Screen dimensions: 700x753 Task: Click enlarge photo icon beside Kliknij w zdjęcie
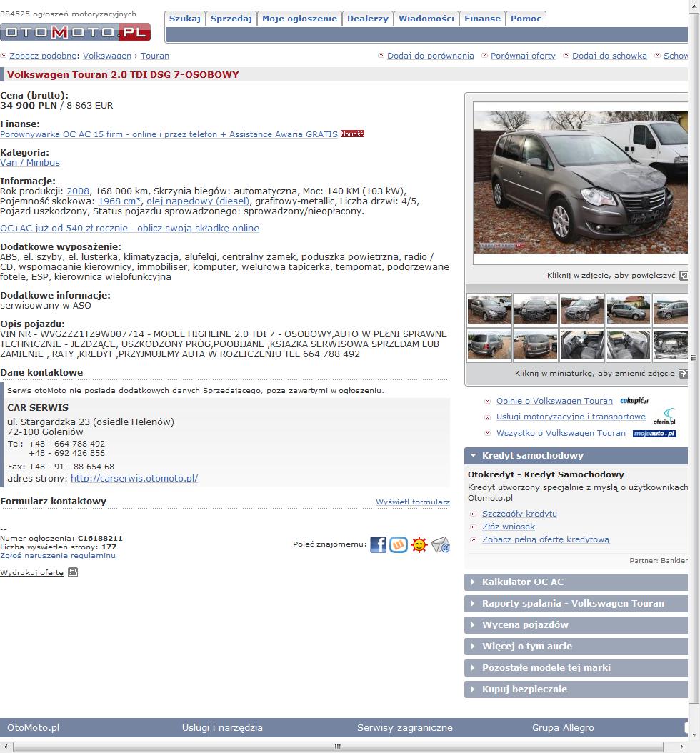tap(684, 276)
